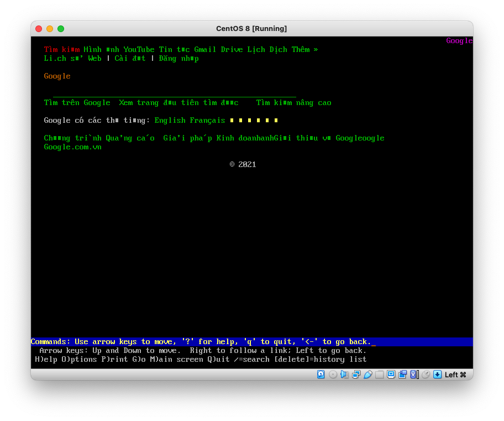Open the Gmail link
This screenshot has width=504, height=421.
tap(205, 50)
